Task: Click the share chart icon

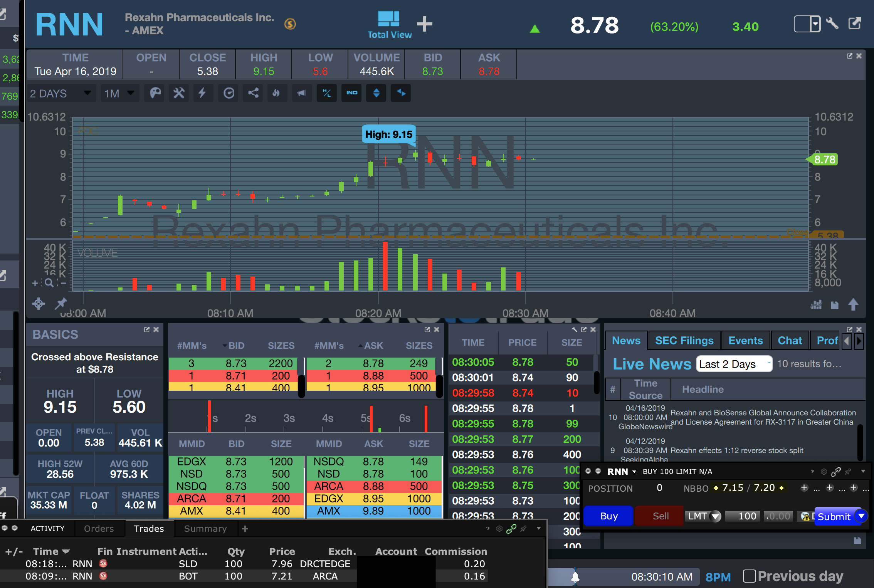Action: [x=253, y=93]
